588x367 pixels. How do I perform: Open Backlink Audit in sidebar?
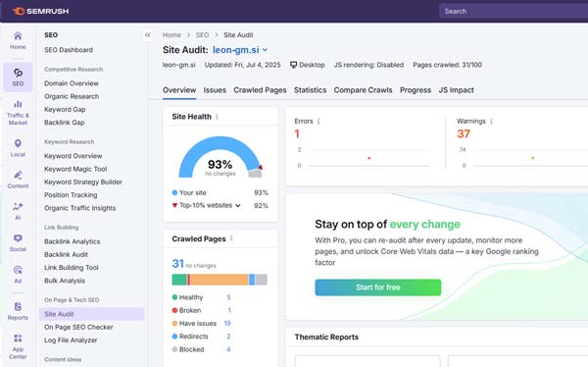pos(66,255)
